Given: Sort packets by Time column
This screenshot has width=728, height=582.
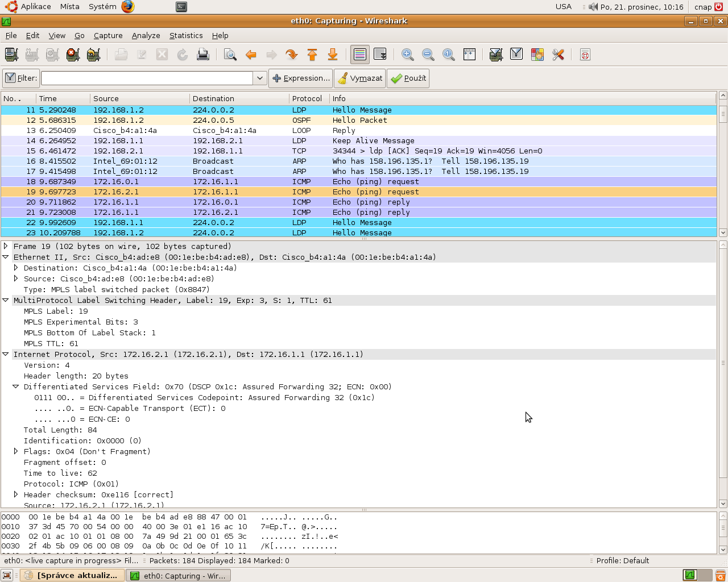Looking at the screenshot, I should (x=63, y=98).
